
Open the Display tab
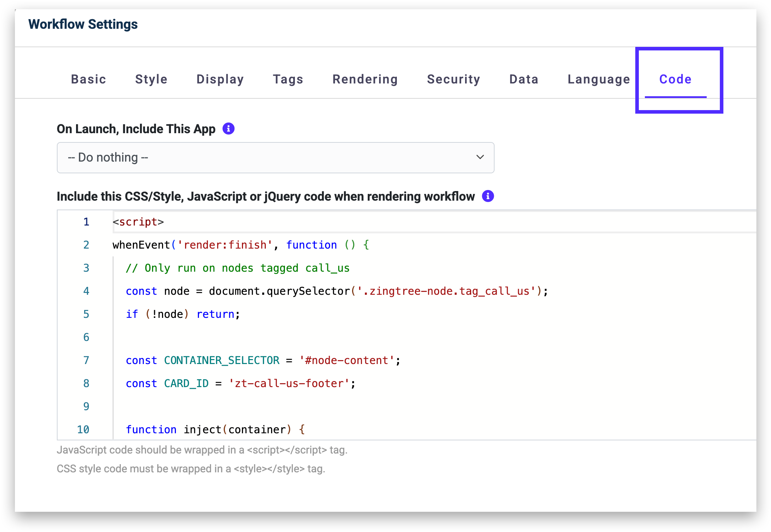click(220, 79)
